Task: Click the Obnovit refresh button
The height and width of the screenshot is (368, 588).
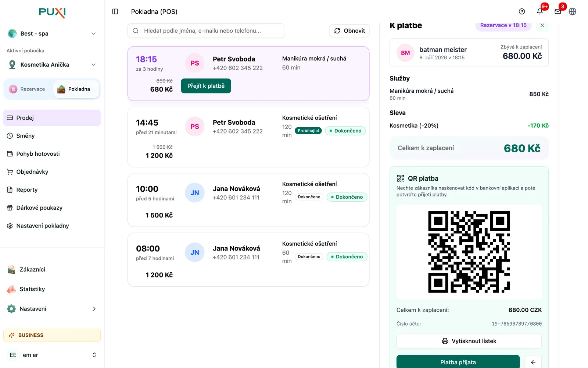Action: [x=349, y=31]
